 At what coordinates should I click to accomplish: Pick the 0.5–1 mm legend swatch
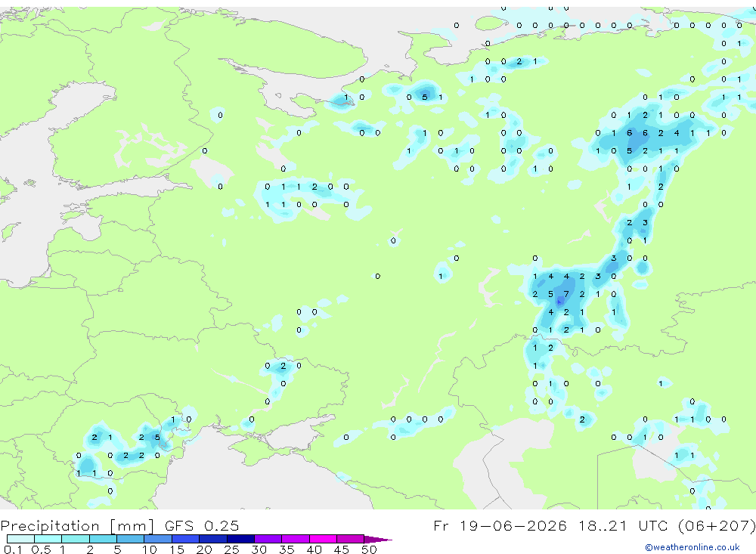(48, 539)
